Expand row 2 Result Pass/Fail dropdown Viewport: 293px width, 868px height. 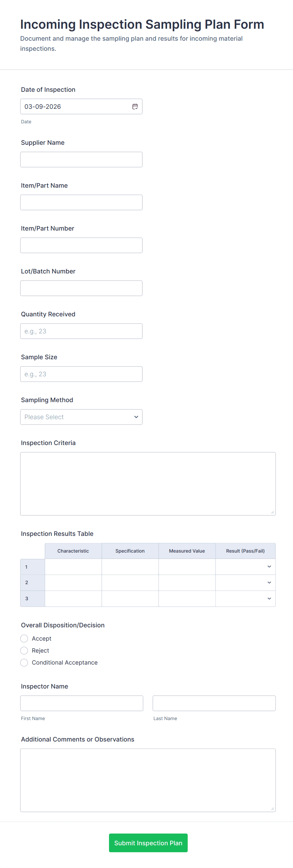point(245,583)
